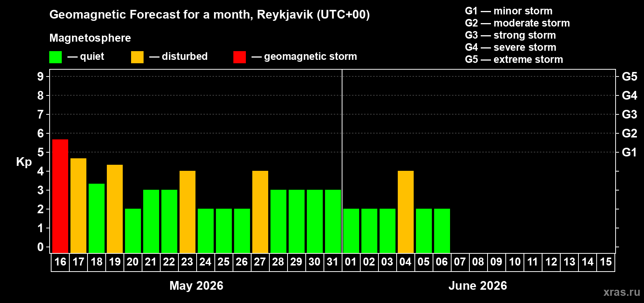The image size is (644, 303).
Task: Click the "May 2026" month label
Action: point(196,286)
